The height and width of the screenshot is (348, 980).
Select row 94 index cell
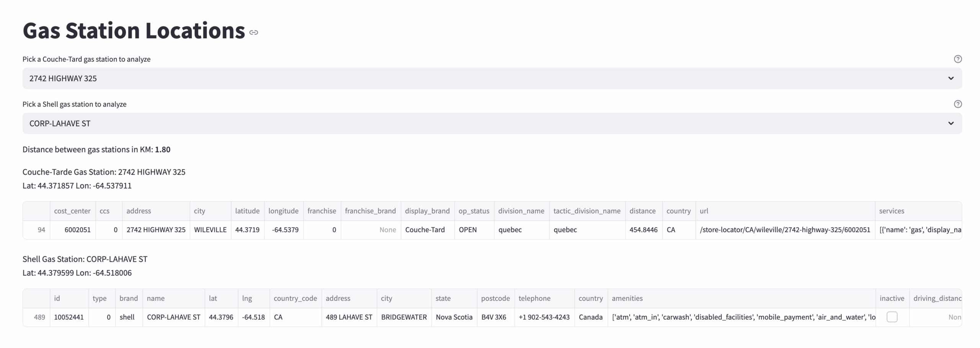(x=37, y=230)
